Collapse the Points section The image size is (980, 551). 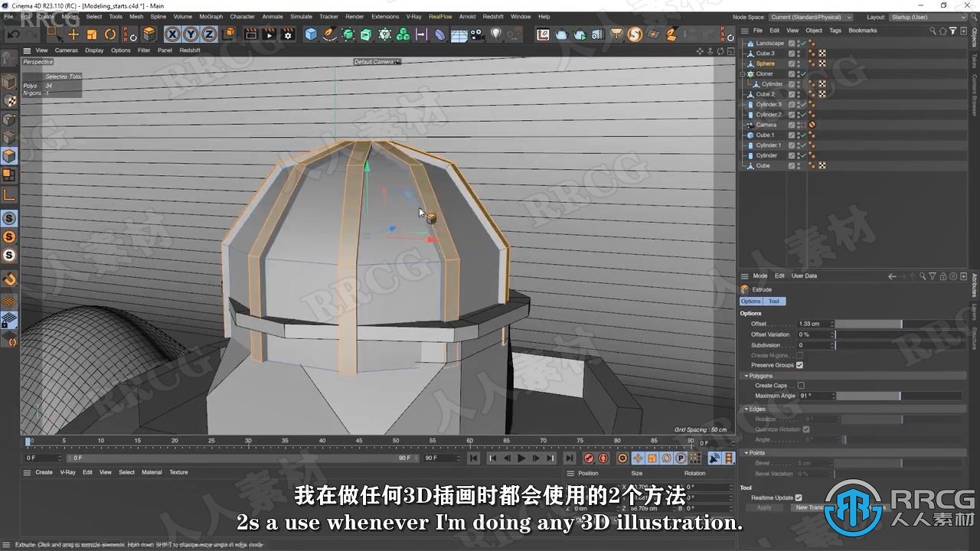point(746,453)
